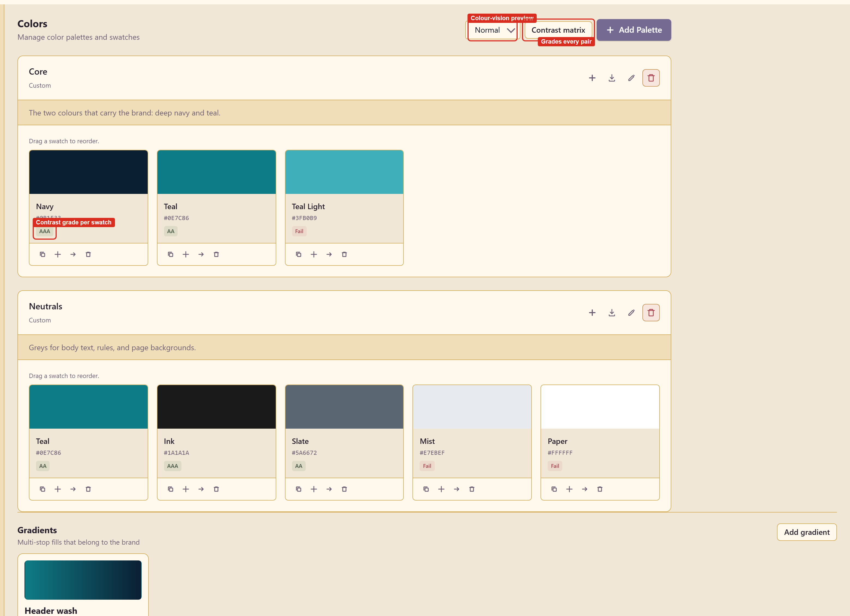
Task: Move the Teal Light swatch with arrow
Action: [329, 254]
